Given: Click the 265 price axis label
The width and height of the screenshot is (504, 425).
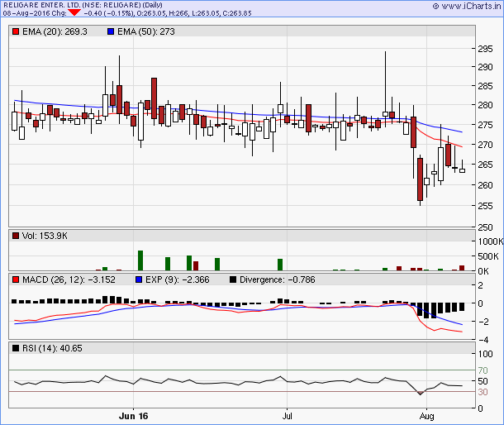Looking at the screenshot, I should click(x=485, y=165).
